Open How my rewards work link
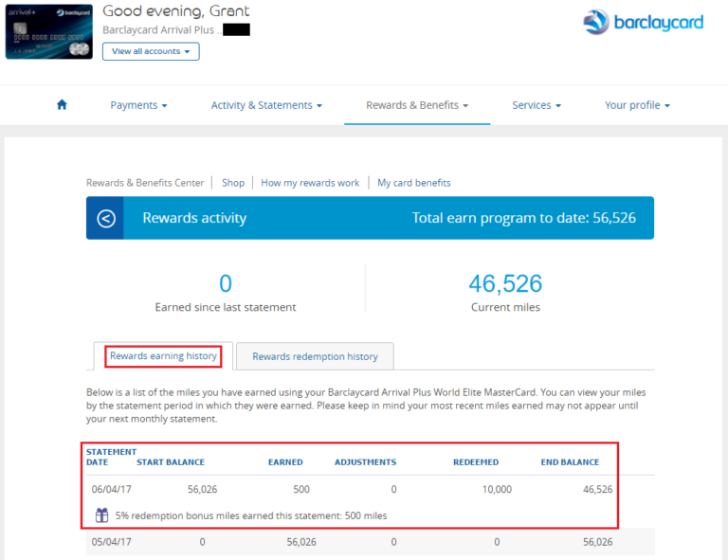The width and height of the screenshot is (728, 560). click(x=310, y=183)
